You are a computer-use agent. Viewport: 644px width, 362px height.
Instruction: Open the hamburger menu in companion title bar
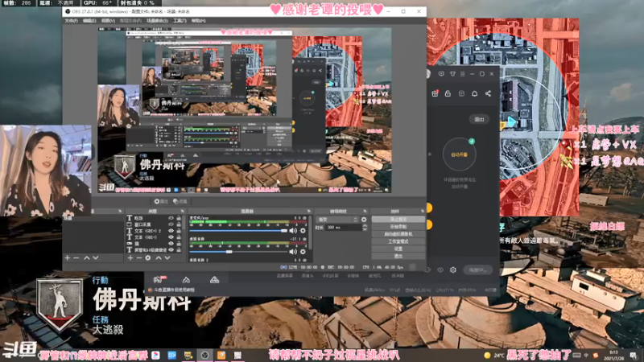(462, 74)
